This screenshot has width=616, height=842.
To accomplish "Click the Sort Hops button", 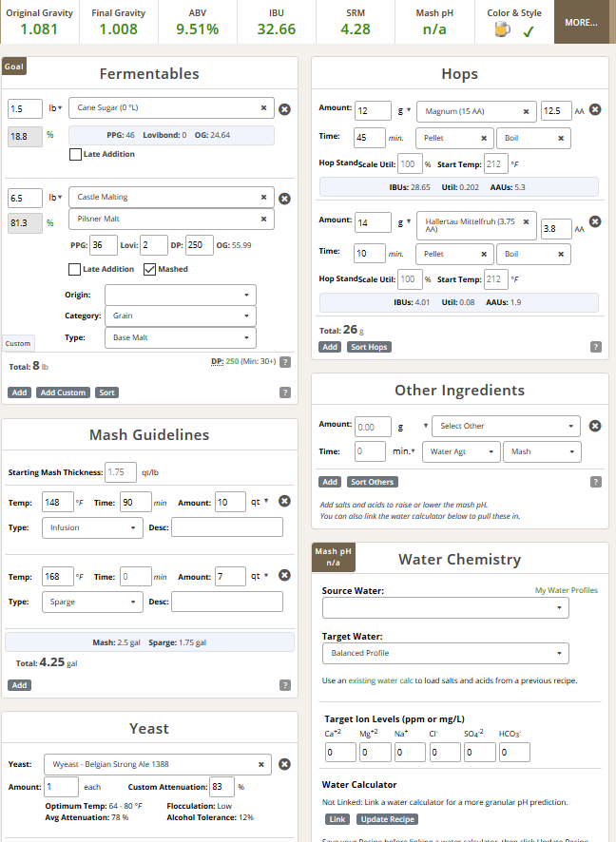I will coord(369,347).
